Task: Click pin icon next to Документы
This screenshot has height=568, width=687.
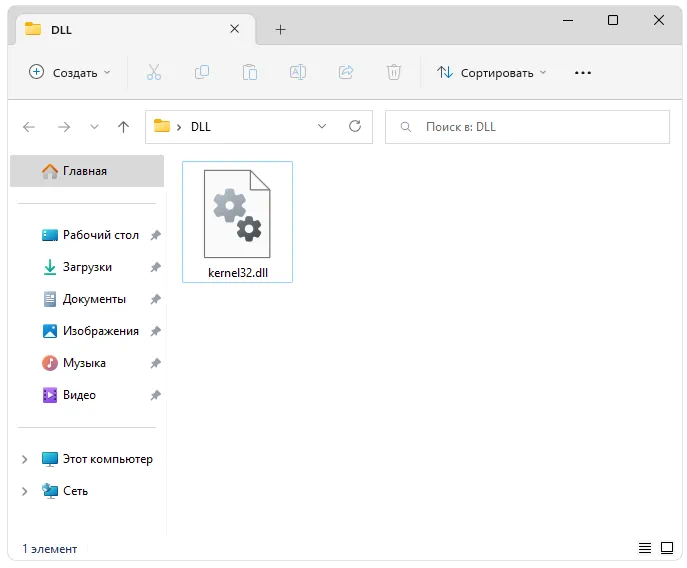Action: (156, 299)
